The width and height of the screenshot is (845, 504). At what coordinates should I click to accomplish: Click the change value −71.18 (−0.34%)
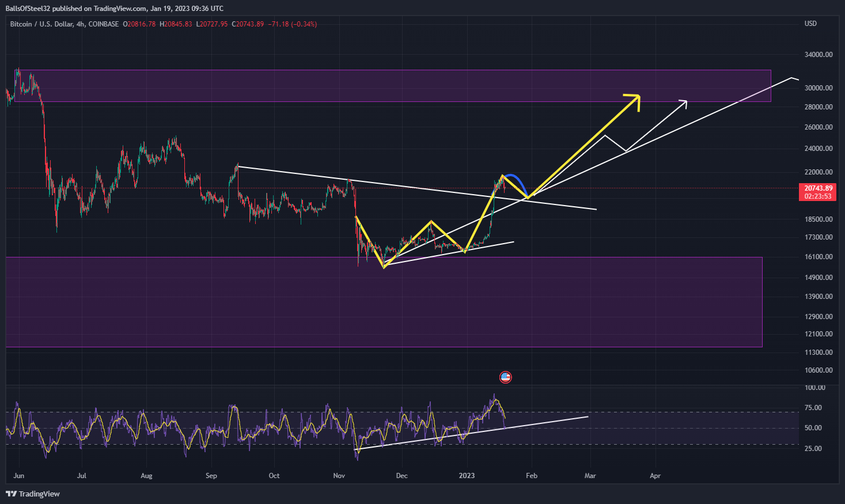(x=292, y=24)
